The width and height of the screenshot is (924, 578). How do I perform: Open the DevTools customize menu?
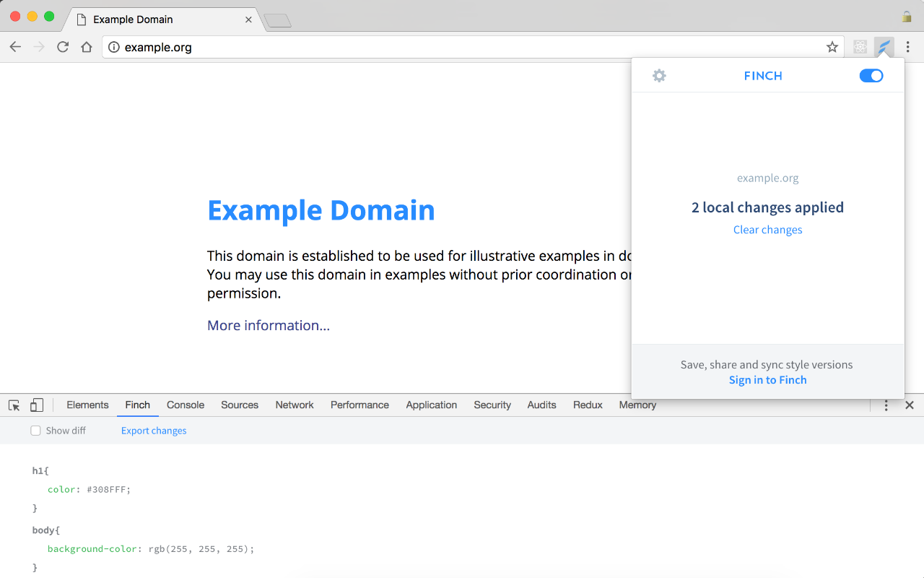[886, 405]
